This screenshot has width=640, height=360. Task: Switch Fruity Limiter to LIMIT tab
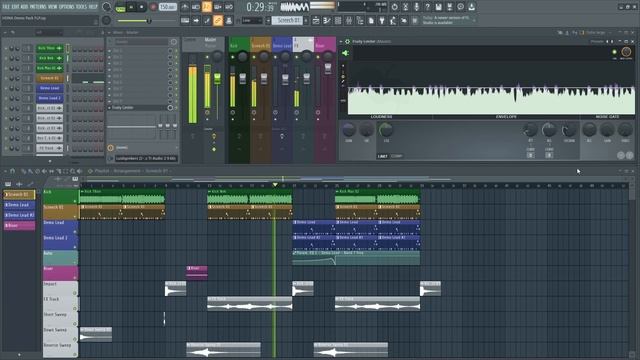(382, 156)
